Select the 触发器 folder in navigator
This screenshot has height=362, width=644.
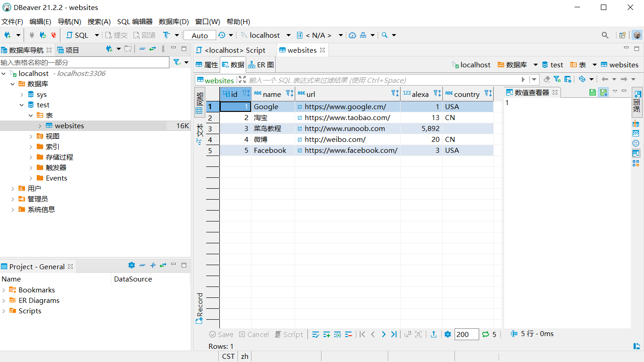pos(56,168)
